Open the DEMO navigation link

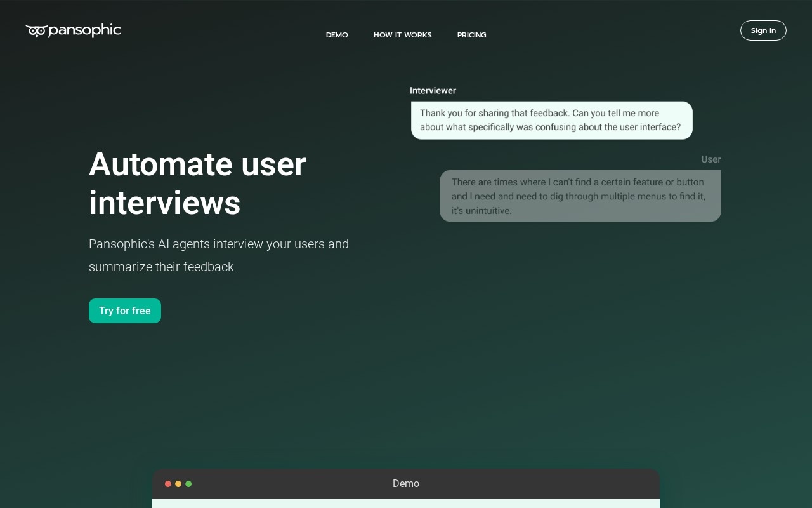pyautogui.click(x=337, y=35)
